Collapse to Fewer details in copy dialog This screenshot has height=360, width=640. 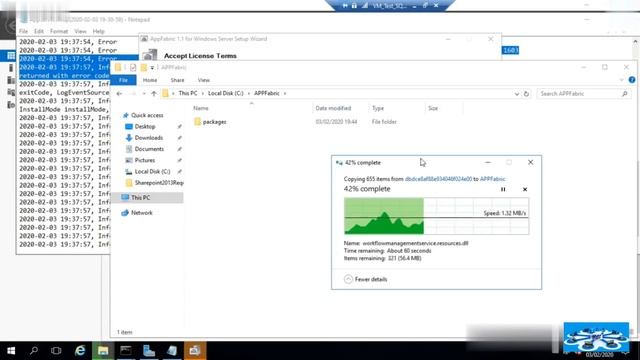(366, 279)
